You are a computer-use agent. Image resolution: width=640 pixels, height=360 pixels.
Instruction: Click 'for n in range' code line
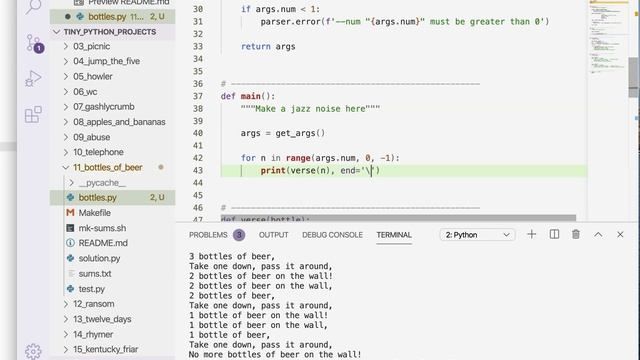[x=320, y=158]
